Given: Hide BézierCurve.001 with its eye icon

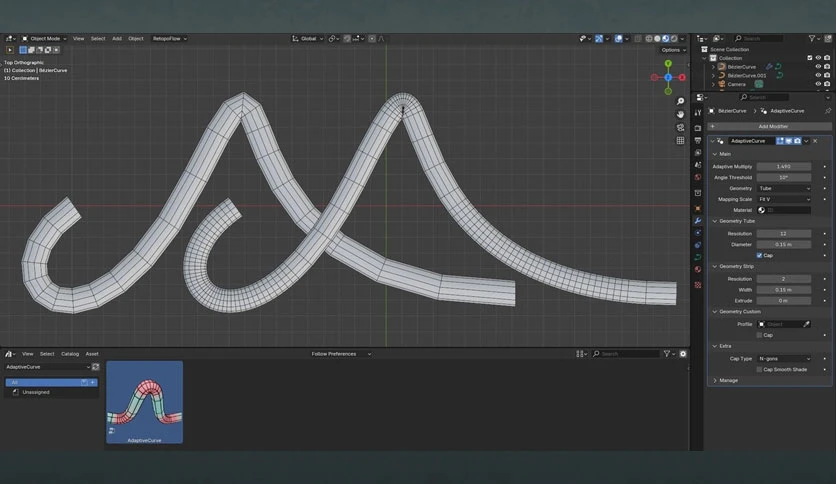Looking at the screenshot, I should (x=818, y=75).
